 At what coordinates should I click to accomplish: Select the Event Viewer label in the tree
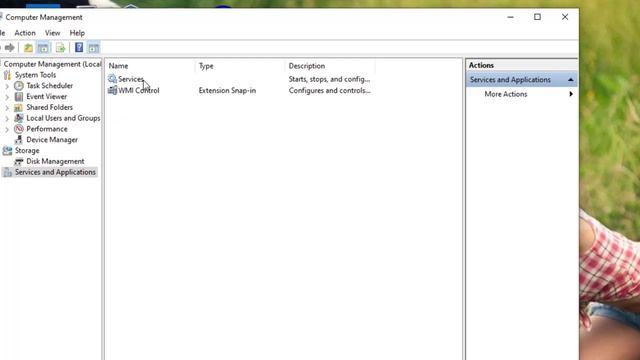[x=47, y=97]
